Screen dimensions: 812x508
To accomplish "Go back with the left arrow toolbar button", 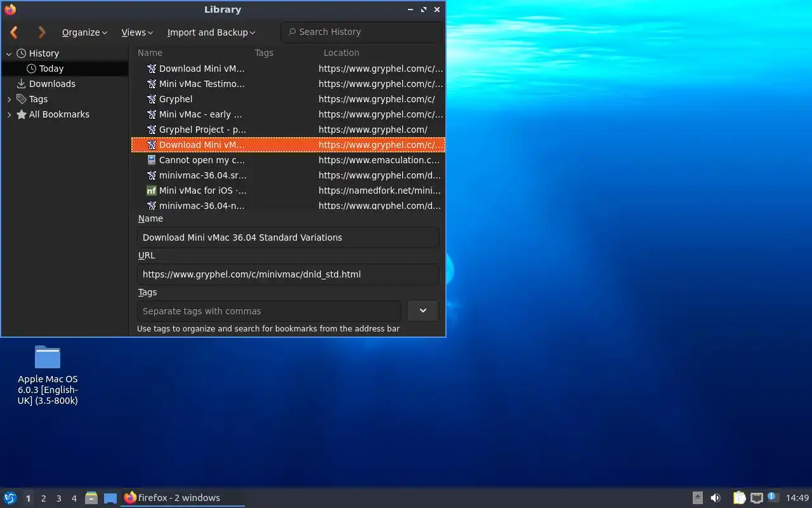I will [x=14, y=32].
